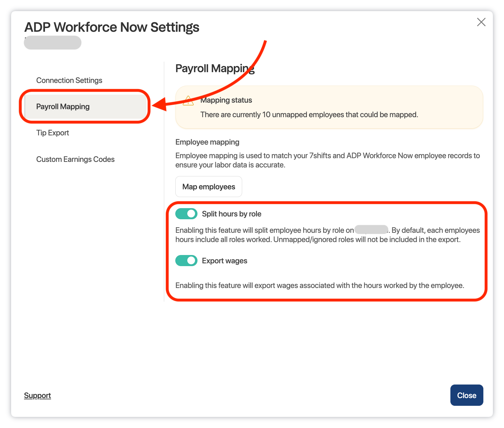Click the Employee mapping label
This screenshot has width=504, height=428.
(207, 142)
